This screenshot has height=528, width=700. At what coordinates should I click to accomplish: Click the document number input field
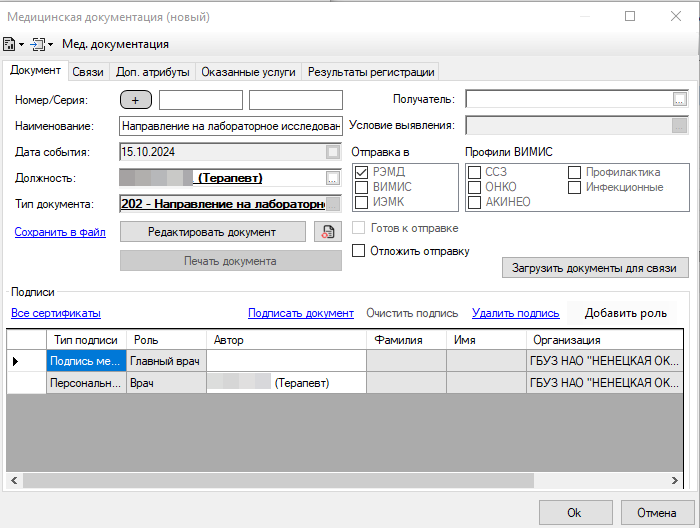201,100
